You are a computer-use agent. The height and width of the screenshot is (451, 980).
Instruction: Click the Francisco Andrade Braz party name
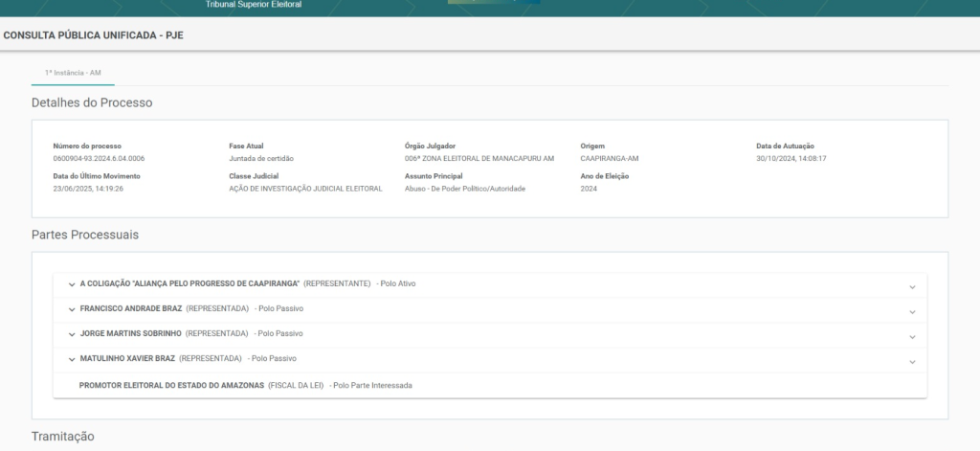coord(131,308)
